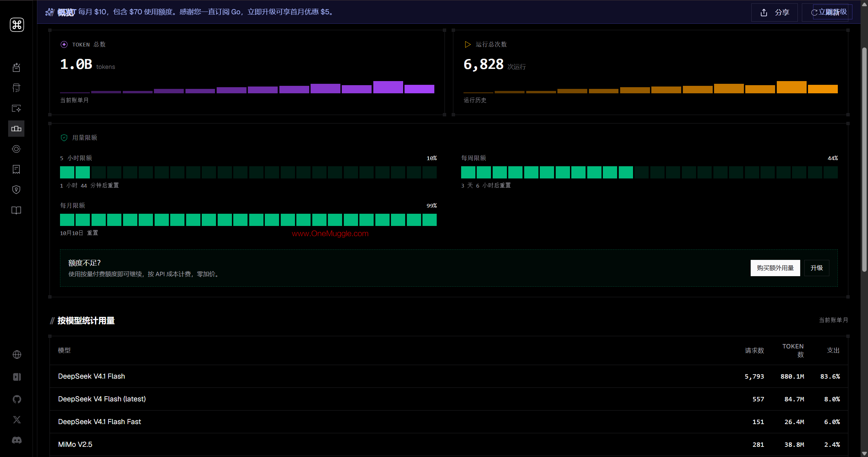This screenshot has height=457, width=868.
Task: Open the GitHub icon link
Action: tap(17, 399)
